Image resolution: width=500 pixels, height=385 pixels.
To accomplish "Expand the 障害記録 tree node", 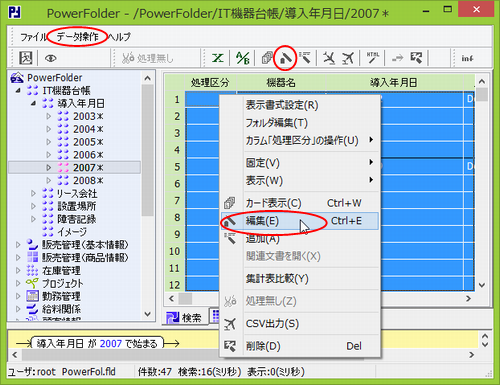I will tap(33, 219).
